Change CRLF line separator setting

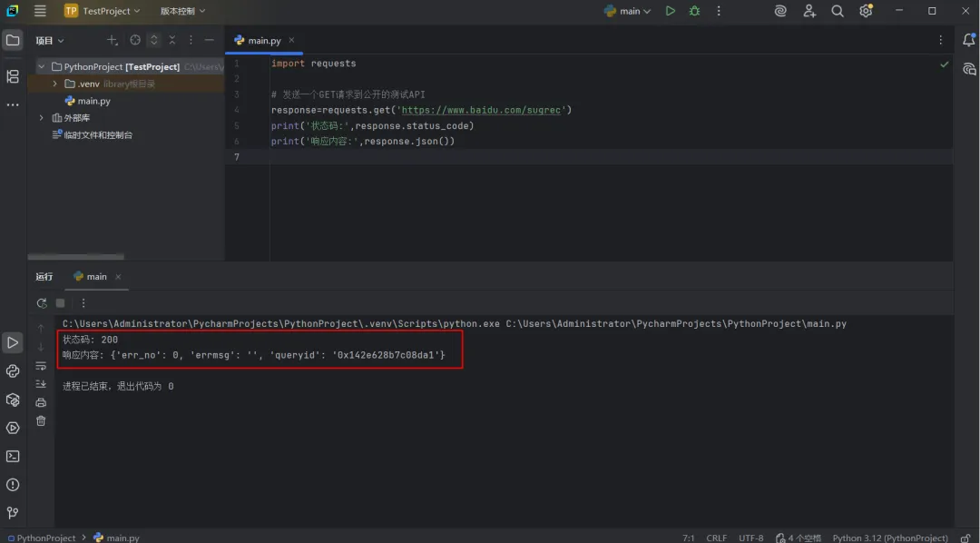(x=716, y=538)
